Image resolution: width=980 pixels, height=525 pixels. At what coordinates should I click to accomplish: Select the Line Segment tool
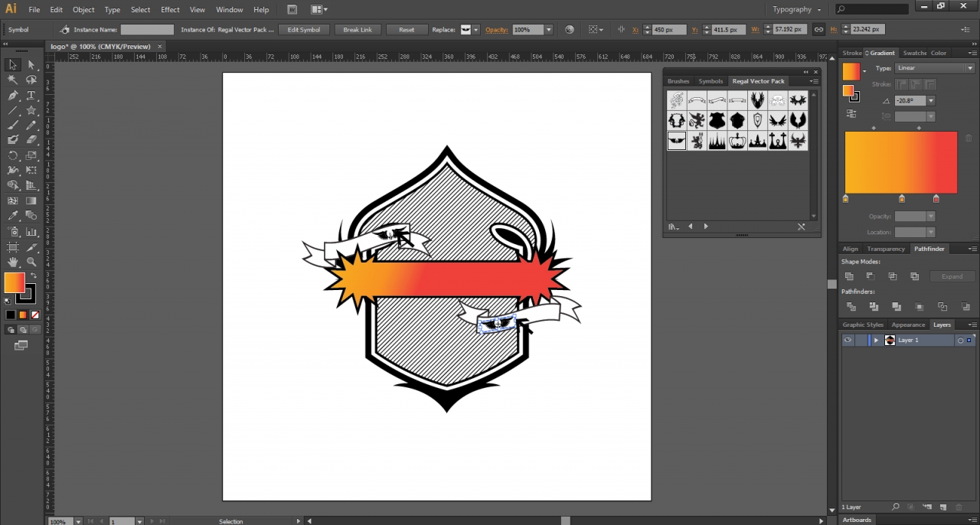click(13, 111)
